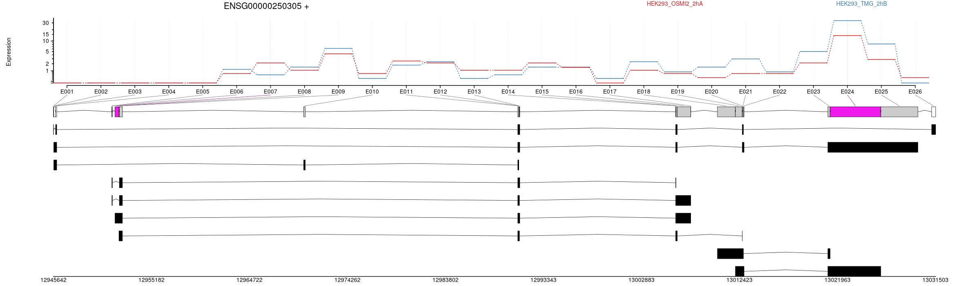
Task: Click exon label E004
Action: tap(169, 92)
